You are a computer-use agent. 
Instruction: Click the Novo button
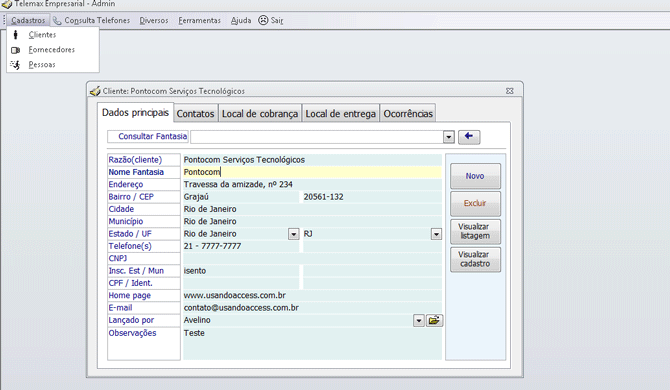(475, 176)
